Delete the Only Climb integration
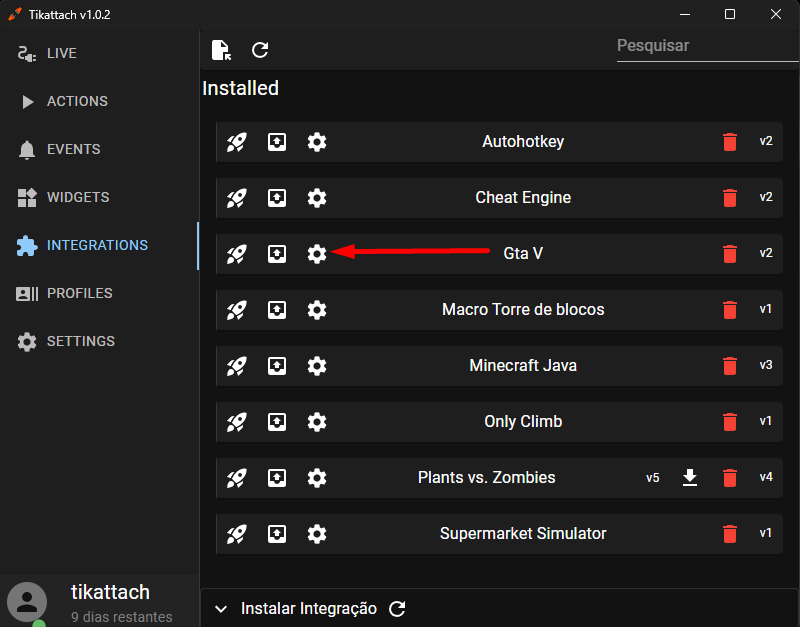This screenshot has height=627, width=800. point(730,422)
